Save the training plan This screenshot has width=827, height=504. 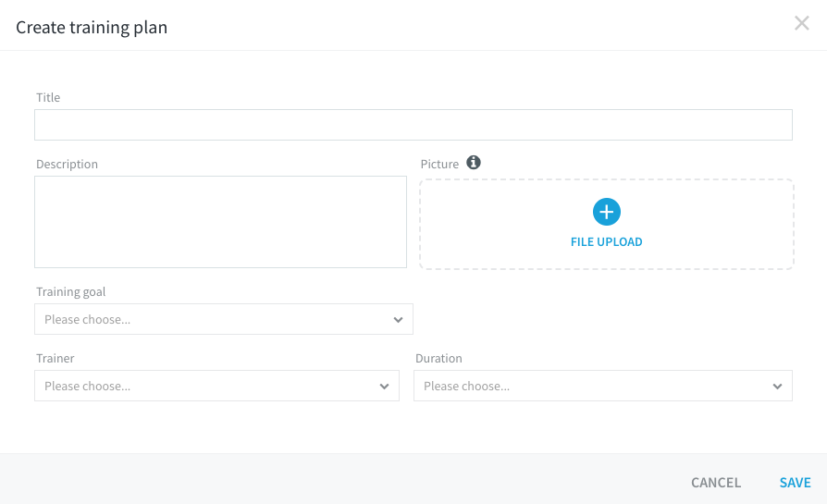[795, 483]
